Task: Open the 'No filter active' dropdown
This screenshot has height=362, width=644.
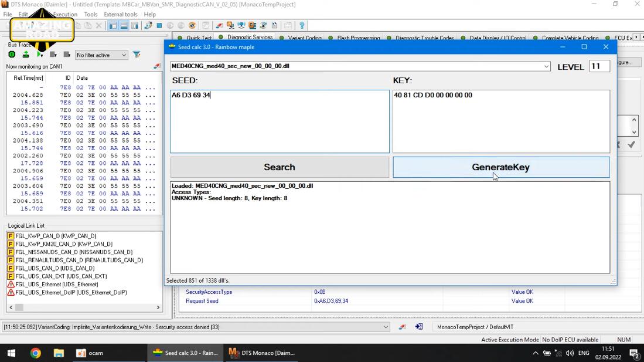Action: click(x=101, y=55)
